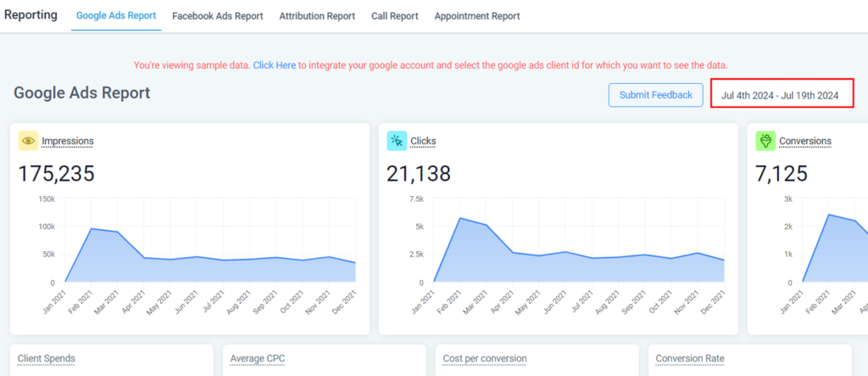Click the Cost per conversion card title
The image size is (868, 376).
point(485,359)
